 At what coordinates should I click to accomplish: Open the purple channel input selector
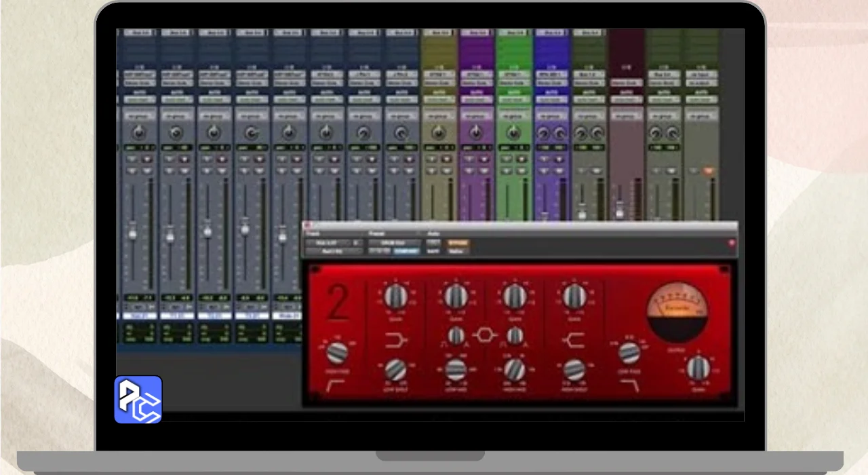pos(477,74)
